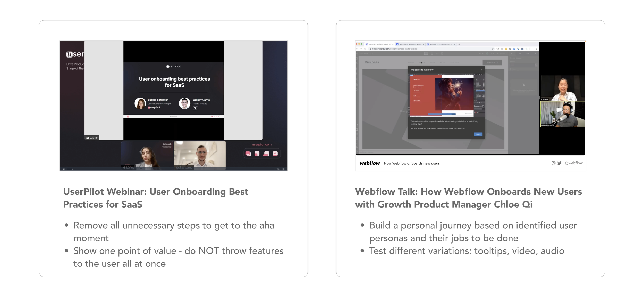
Task: Close the Welcome to Webflow modal
Action: (x=482, y=70)
